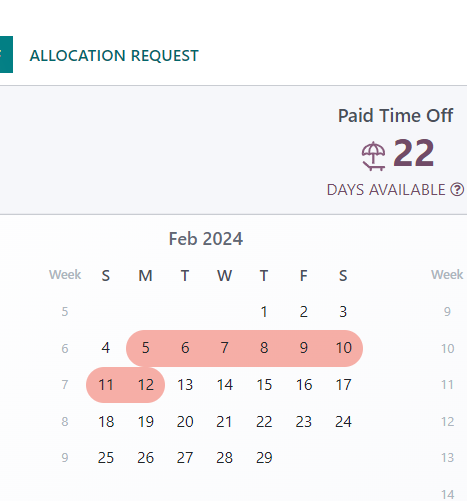Select February 20 date

coord(185,422)
